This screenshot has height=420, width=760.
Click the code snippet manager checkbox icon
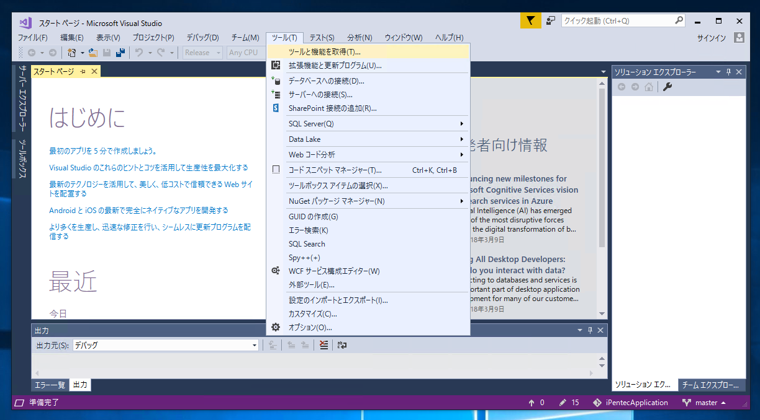click(276, 170)
